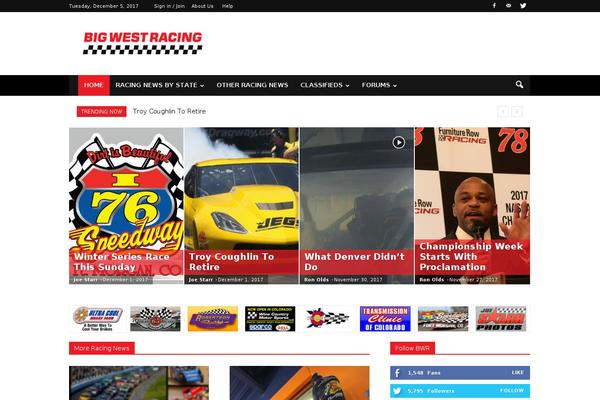The height and width of the screenshot is (400, 600).
Task: Open What Denver Didn't Do article title
Action: 354,262
